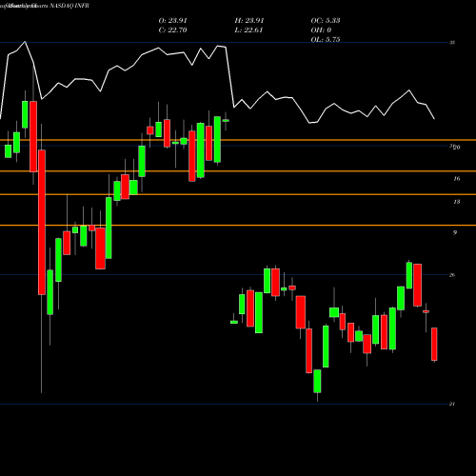Select the OC: 5.33 value
Image resolution: width=476 pixels, height=476 pixels.
tap(326, 21)
